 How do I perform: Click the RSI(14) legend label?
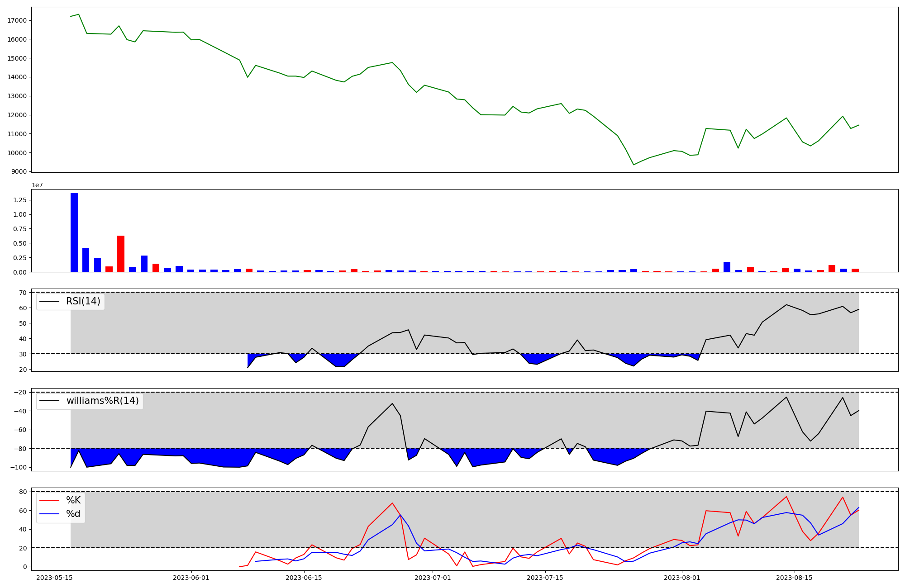click(83, 301)
